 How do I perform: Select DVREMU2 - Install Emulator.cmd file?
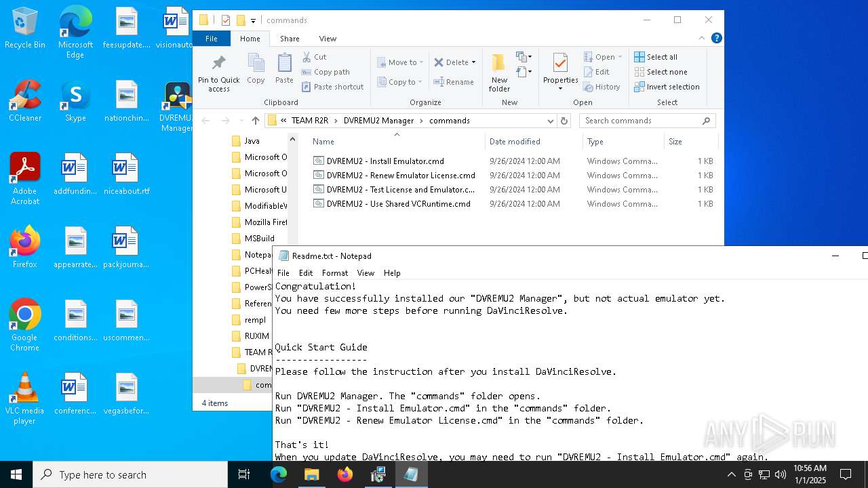point(385,161)
